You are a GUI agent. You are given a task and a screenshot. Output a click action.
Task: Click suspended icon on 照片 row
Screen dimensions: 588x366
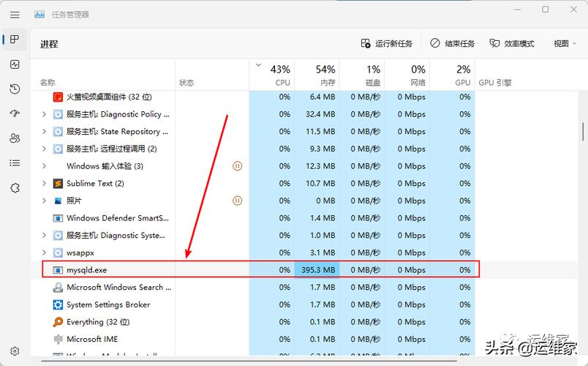tap(238, 201)
